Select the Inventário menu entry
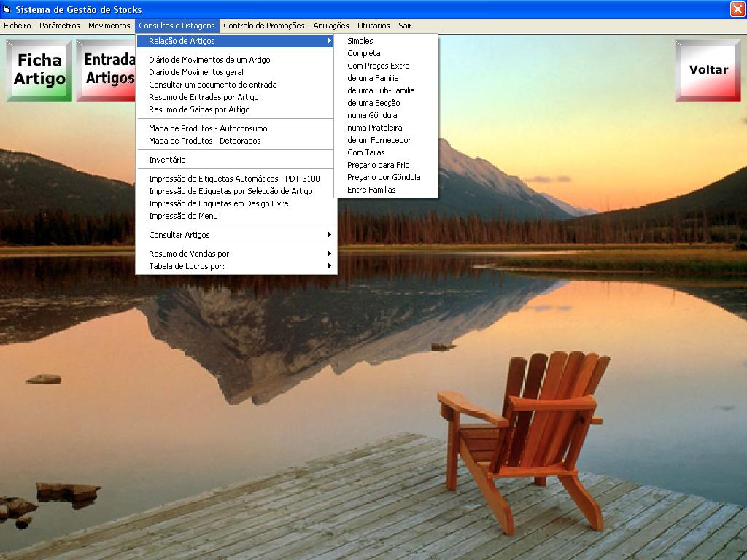 (168, 160)
